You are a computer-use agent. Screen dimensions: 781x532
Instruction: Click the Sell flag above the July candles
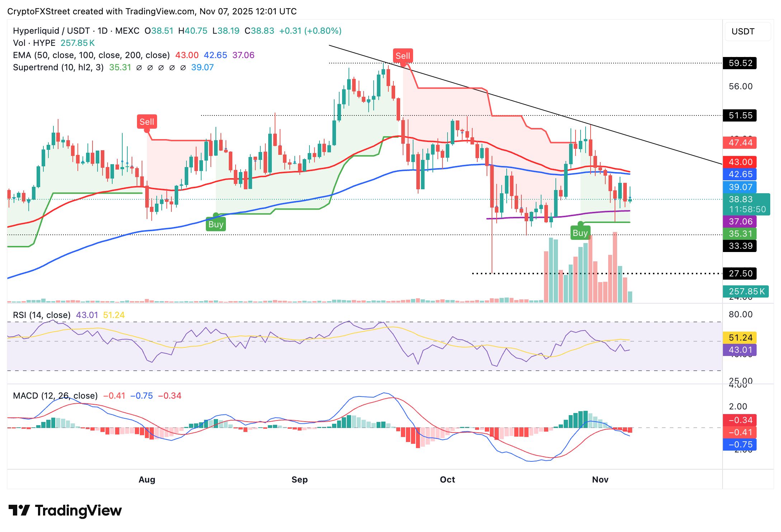tap(147, 122)
